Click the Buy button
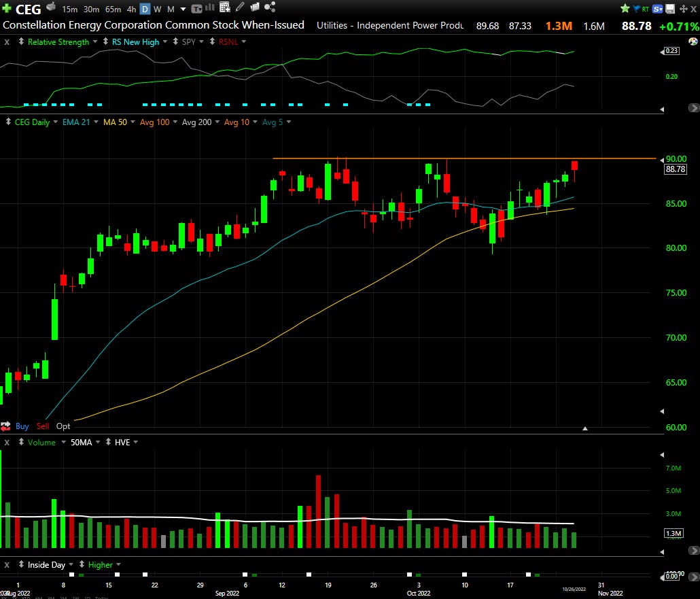Screen dimensions: 700x599 click(22, 426)
